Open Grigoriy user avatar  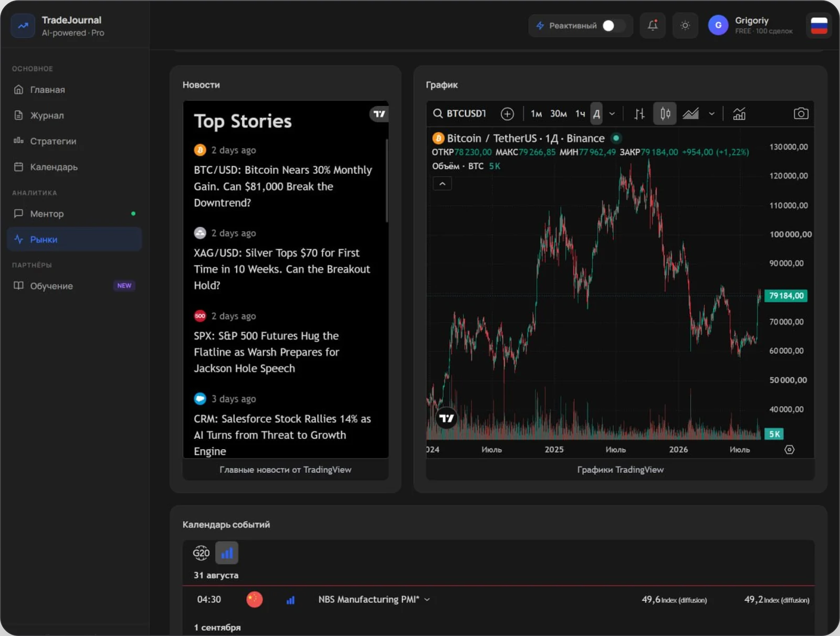click(718, 25)
